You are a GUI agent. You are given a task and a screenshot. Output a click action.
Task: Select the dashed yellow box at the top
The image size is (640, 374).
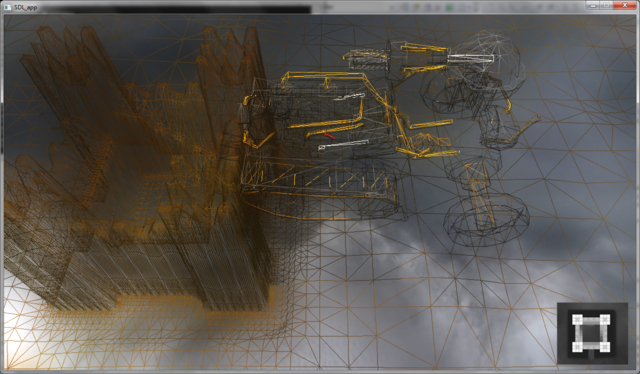pyautogui.click(x=366, y=59)
